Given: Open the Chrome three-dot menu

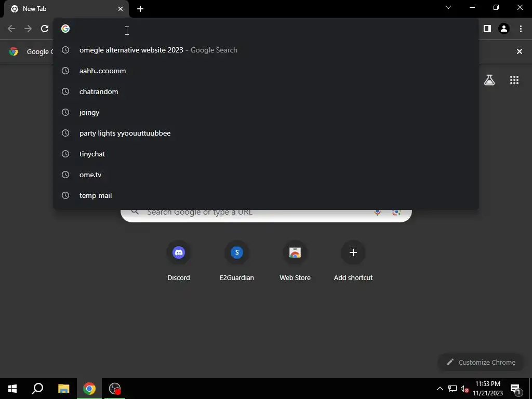Looking at the screenshot, I should (521, 29).
